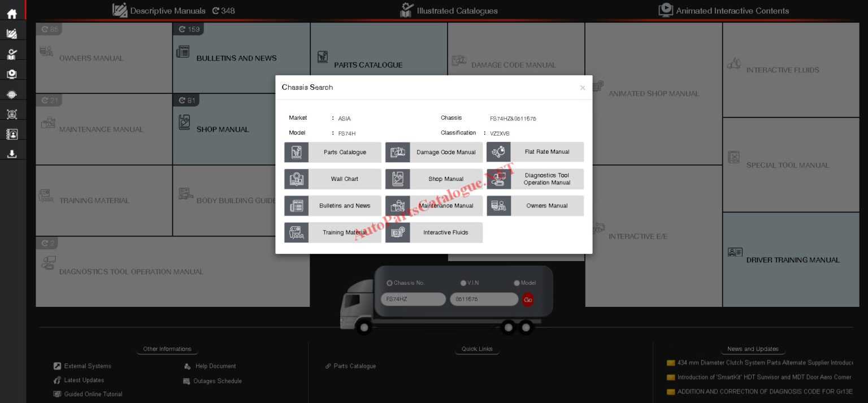868x403 pixels.
Task: Click the download icon in left sidebar
Action: 12,154
